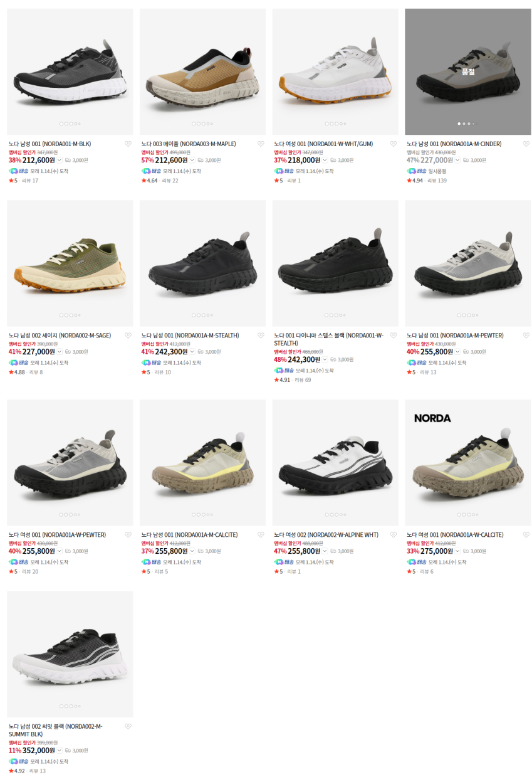Image resolution: width=532 pixels, height=777 pixels.
Task: Expand price dropdown next to 212,600원 black shoe
Action: point(60,160)
